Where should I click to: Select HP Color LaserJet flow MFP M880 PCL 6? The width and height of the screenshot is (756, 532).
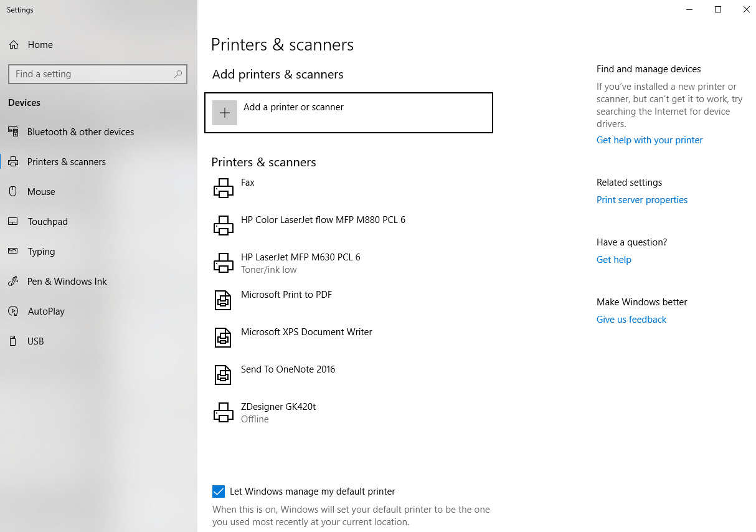click(323, 220)
